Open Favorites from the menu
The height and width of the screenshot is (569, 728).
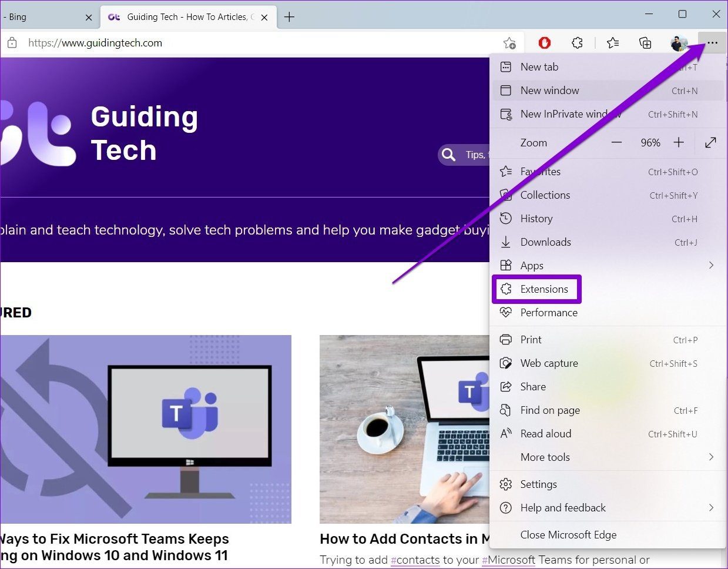click(608, 172)
